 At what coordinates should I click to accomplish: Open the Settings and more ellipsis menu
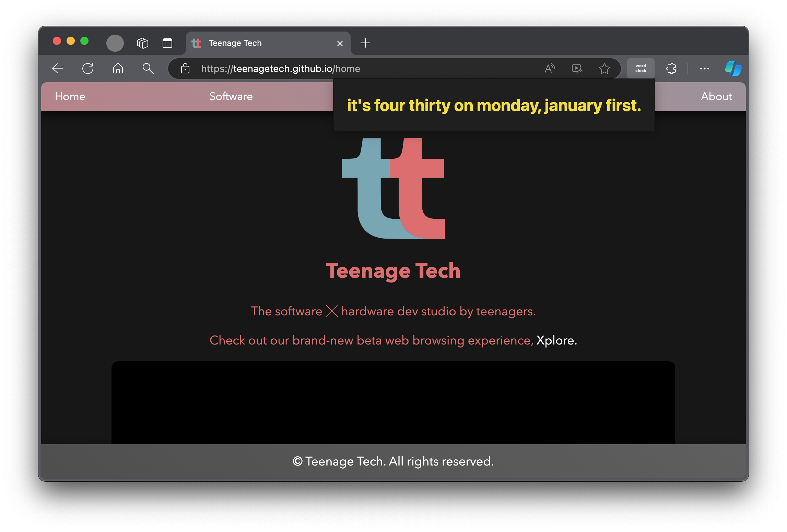click(x=704, y=69)
